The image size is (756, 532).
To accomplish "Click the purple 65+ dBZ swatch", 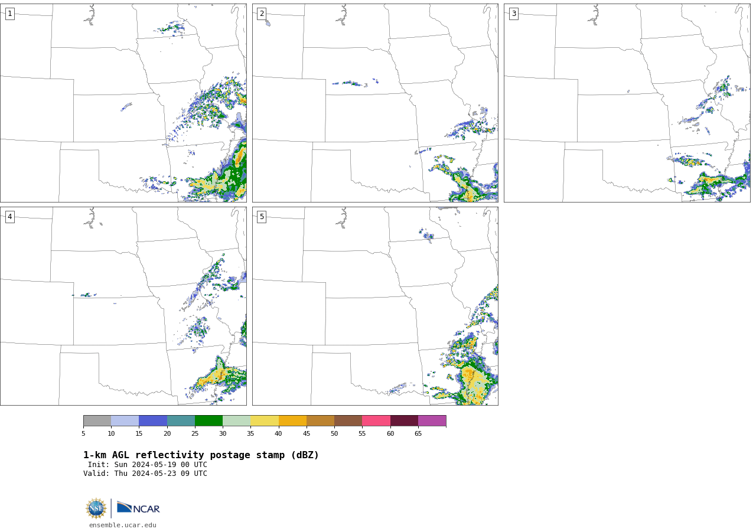I will (x=432, y=420).
